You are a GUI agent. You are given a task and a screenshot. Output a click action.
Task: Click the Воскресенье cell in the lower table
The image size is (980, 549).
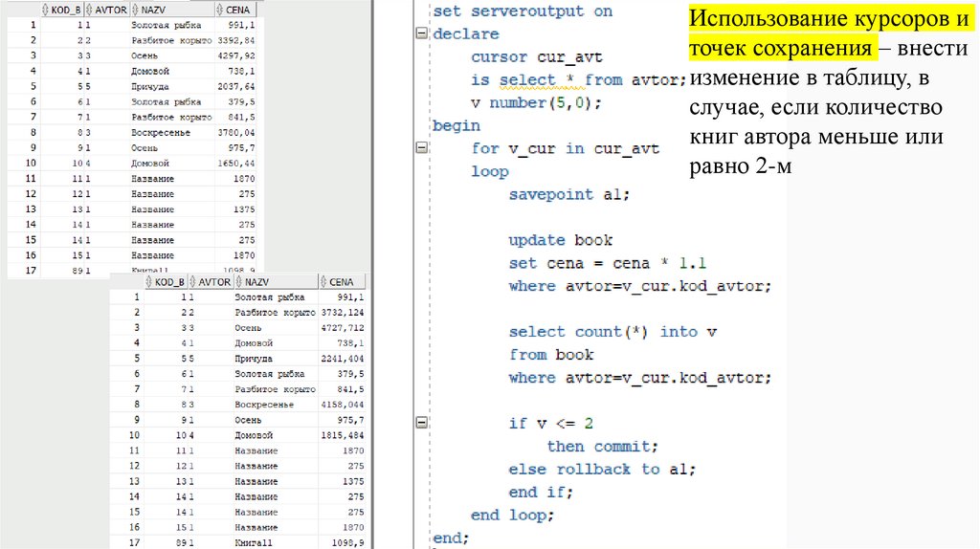coord(264,405)
